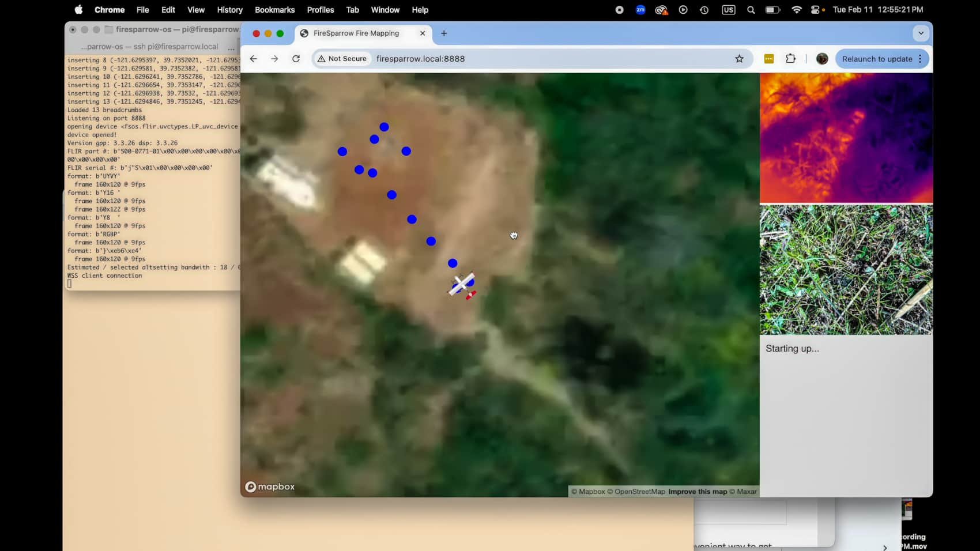Click the Not Secure indicator
The height and width of the screenshot is (551, 980).
341,58
